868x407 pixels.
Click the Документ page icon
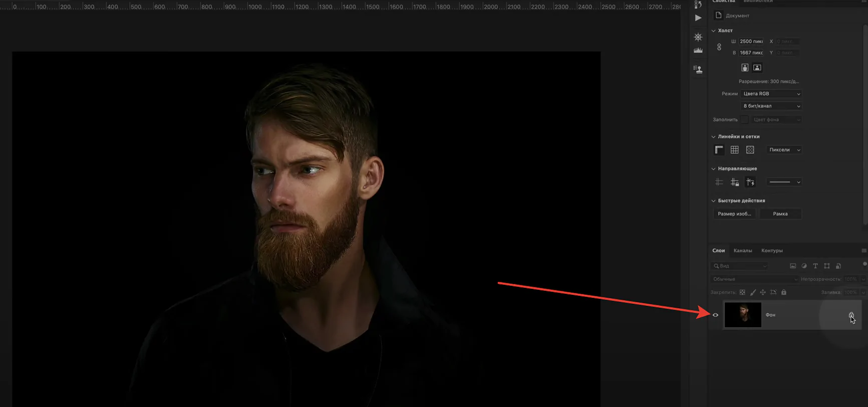[x=718, y=16]
